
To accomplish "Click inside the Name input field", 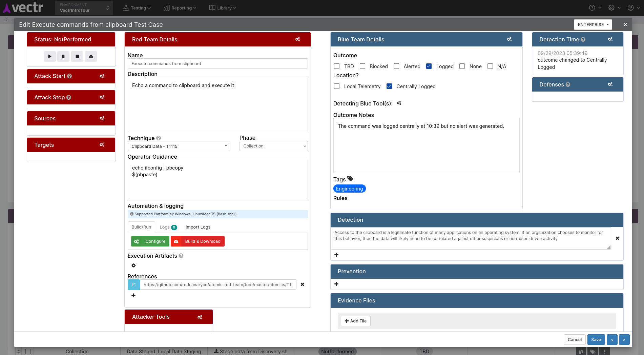I will coord(217,64).
